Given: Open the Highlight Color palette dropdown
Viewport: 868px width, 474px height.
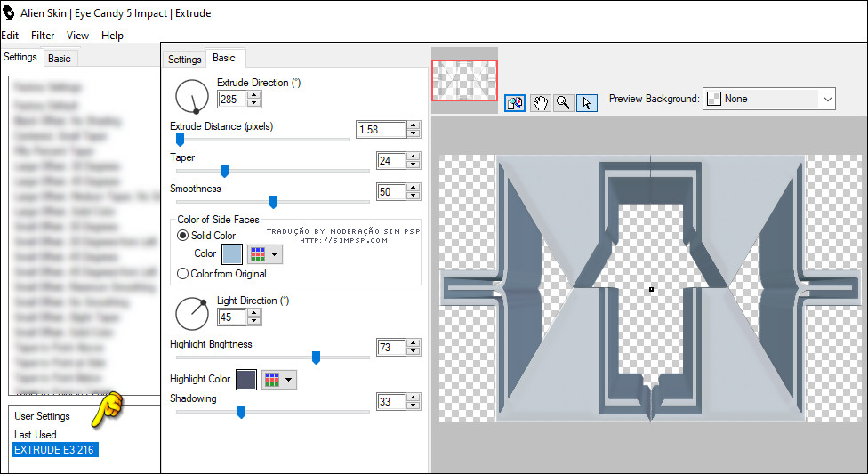Looking at the screenshot, I should (279, 380).
